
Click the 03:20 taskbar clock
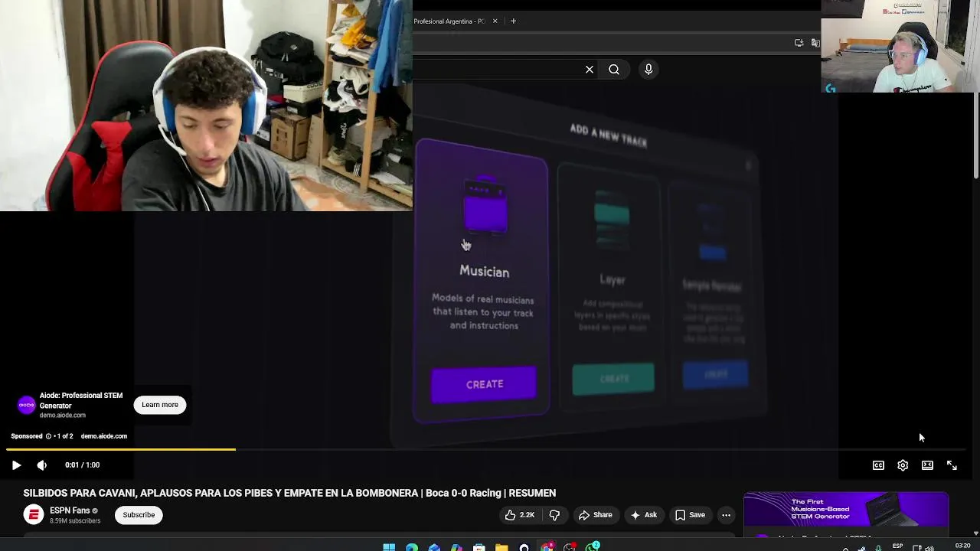(x=962, y=546)
